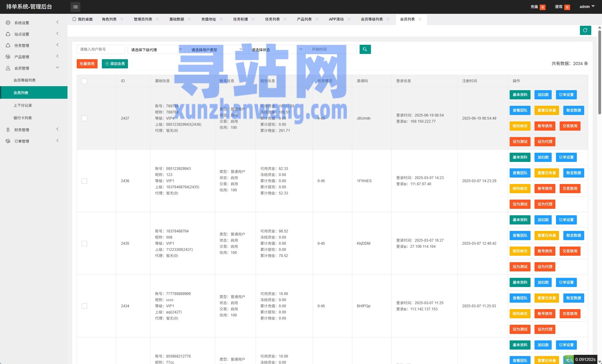
Task: Close the 基础数据 tab
Action: click(x=189, y=19)
